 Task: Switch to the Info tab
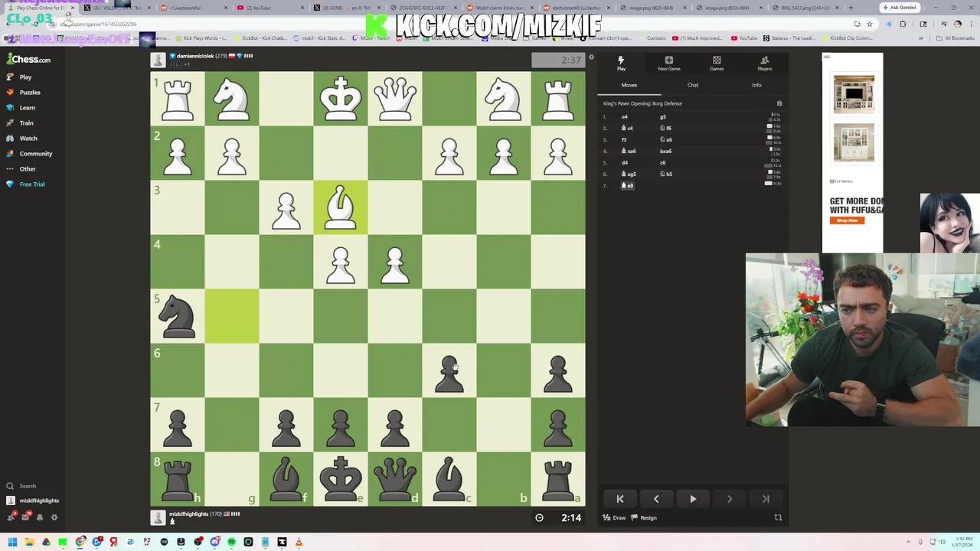[756, 85]
